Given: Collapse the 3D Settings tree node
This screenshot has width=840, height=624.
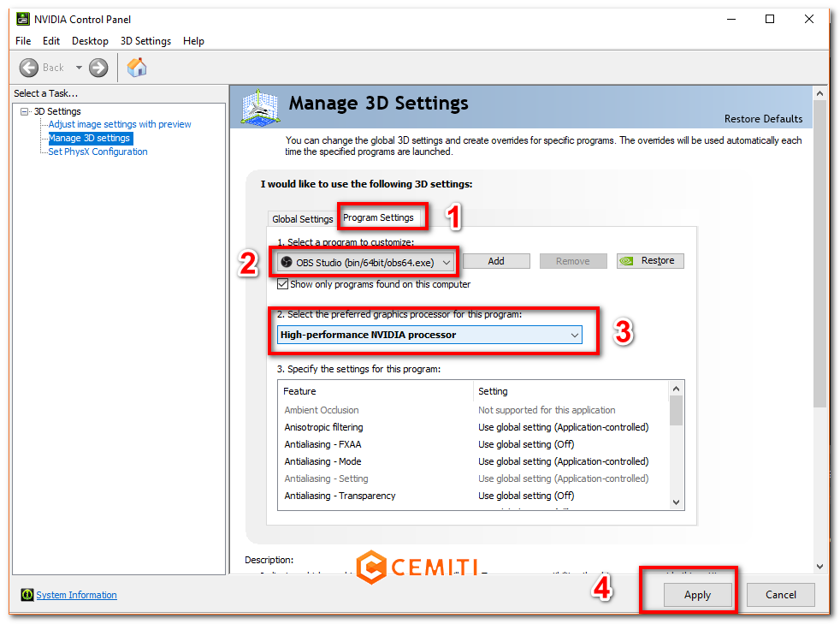Looking at the screenshot, I should (24, 111).
